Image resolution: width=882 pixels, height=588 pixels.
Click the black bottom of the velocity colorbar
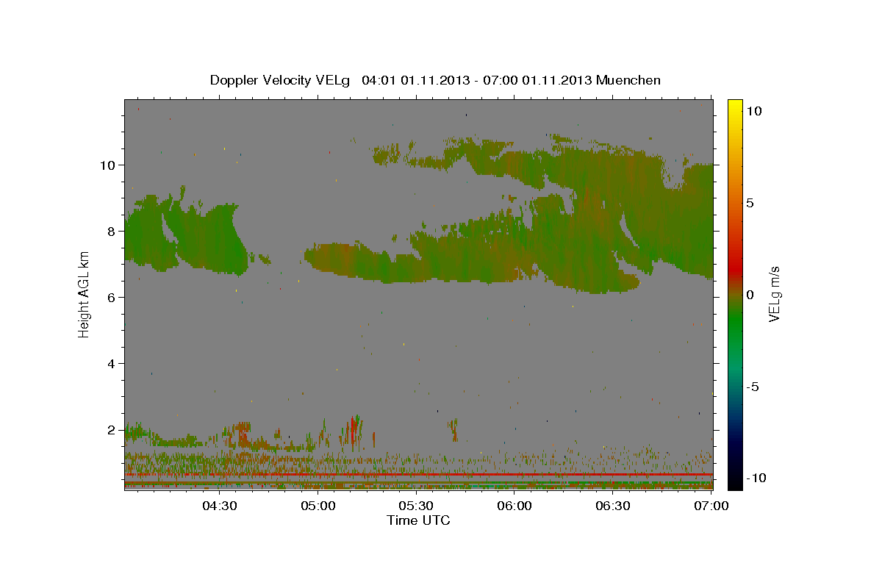pos(734,482)
